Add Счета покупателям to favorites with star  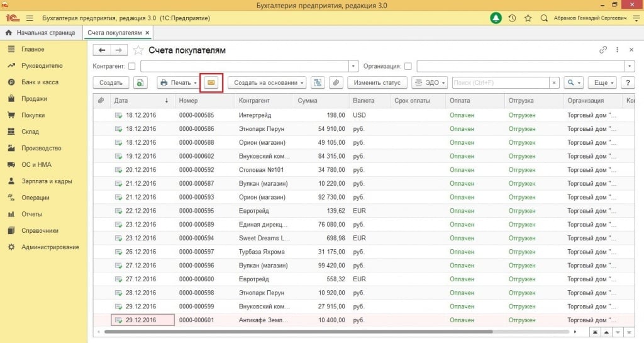pyautogui.click(x=138, y=50)
